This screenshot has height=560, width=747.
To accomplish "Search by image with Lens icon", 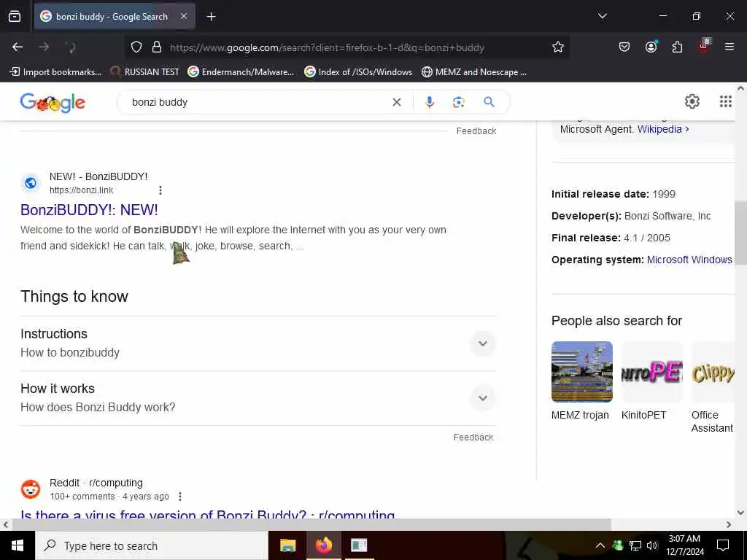I will pyautogui.click(x=458, y=102).
